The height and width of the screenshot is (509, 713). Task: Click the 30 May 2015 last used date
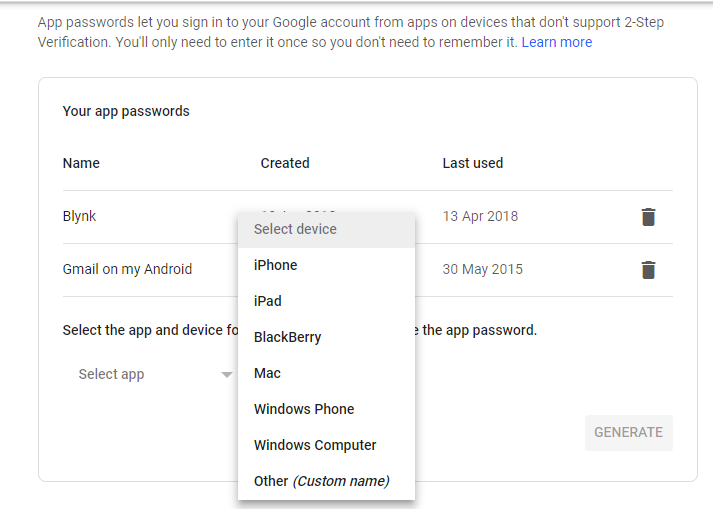point(483,269)
